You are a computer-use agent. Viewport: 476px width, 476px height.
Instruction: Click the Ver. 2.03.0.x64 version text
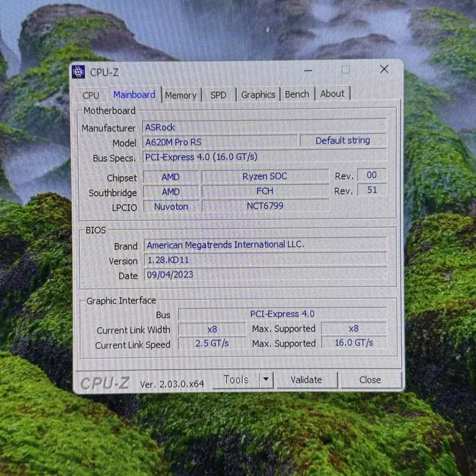[172, 384]
